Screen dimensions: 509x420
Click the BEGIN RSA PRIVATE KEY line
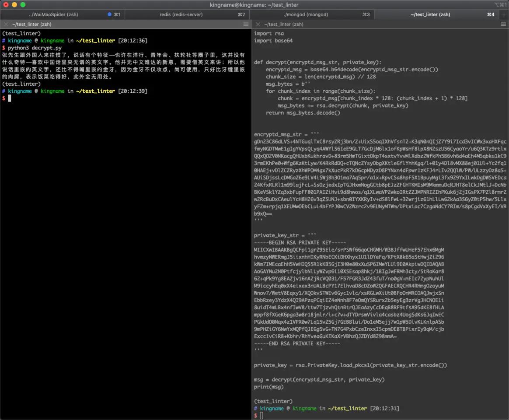(x=300, y=242)
